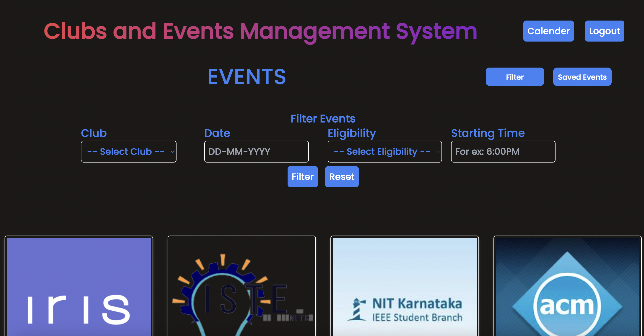Click the Logout button
Image resolution: width=644 pixels, height=336 pixels.
pyautogui.click(x=605, y=31)
